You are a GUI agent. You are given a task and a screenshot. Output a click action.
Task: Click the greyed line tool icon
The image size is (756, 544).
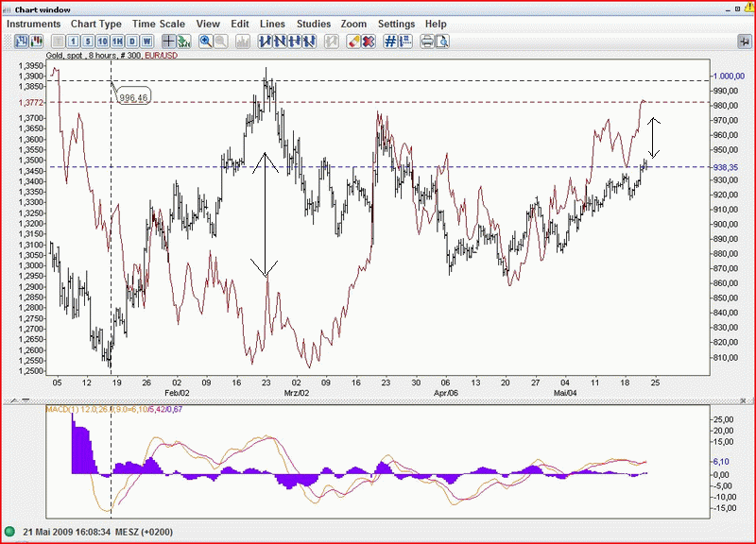(332, 42)
